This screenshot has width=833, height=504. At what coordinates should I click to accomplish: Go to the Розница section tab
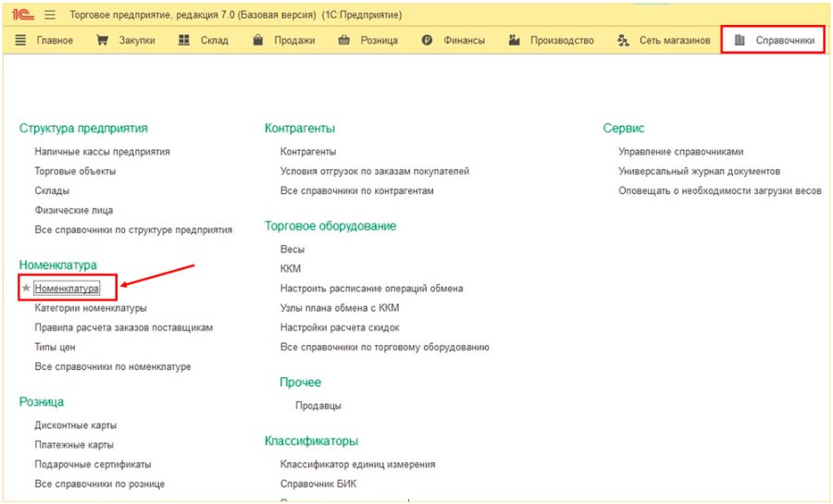pos(379,41)
